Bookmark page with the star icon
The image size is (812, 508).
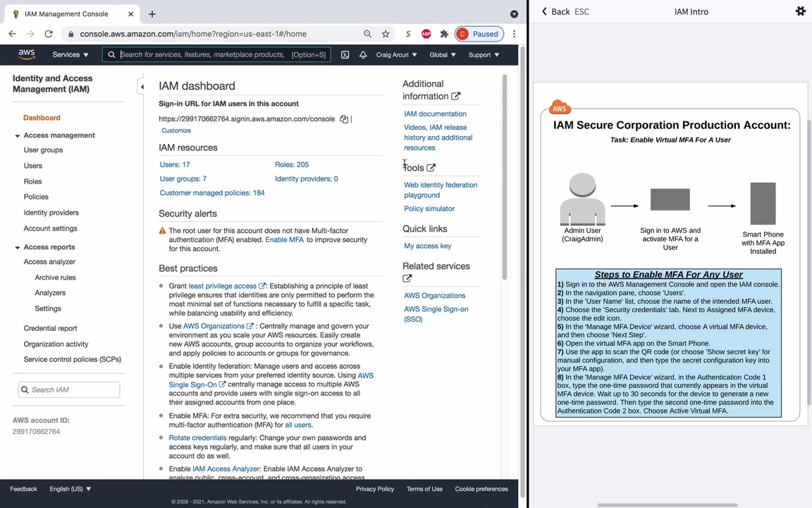386,34
